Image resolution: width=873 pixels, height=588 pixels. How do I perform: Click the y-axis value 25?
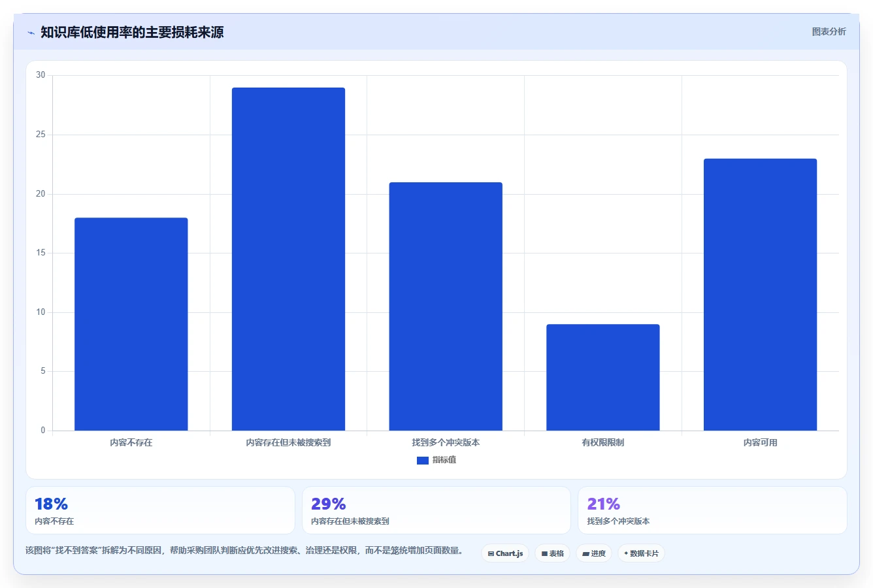click(41, 135)
